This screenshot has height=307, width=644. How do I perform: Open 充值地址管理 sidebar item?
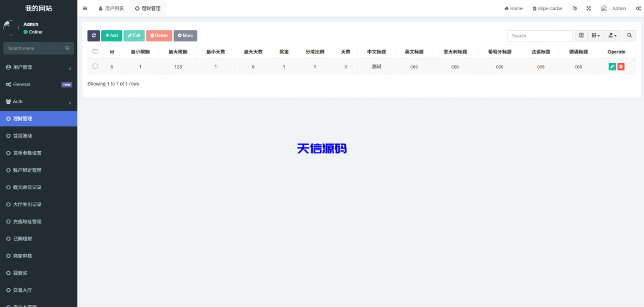[38, 221]
